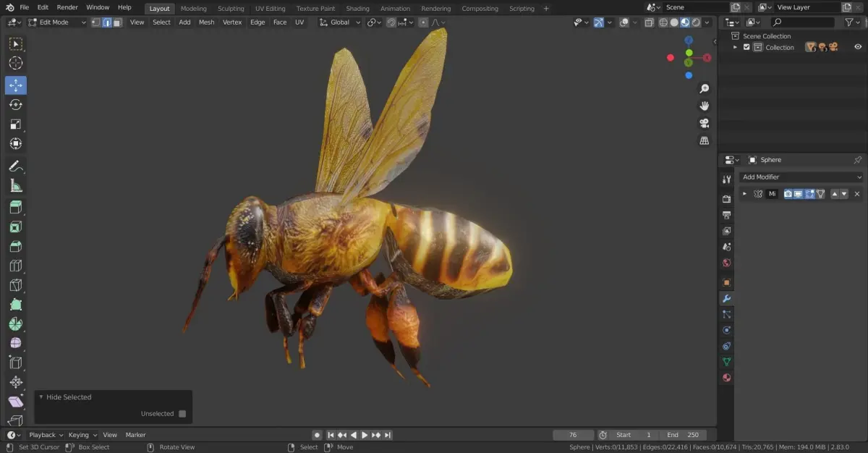This screenshot has width=868, height=453.
Task: Click the current frame field showing 76
Action: pos(573,435)
